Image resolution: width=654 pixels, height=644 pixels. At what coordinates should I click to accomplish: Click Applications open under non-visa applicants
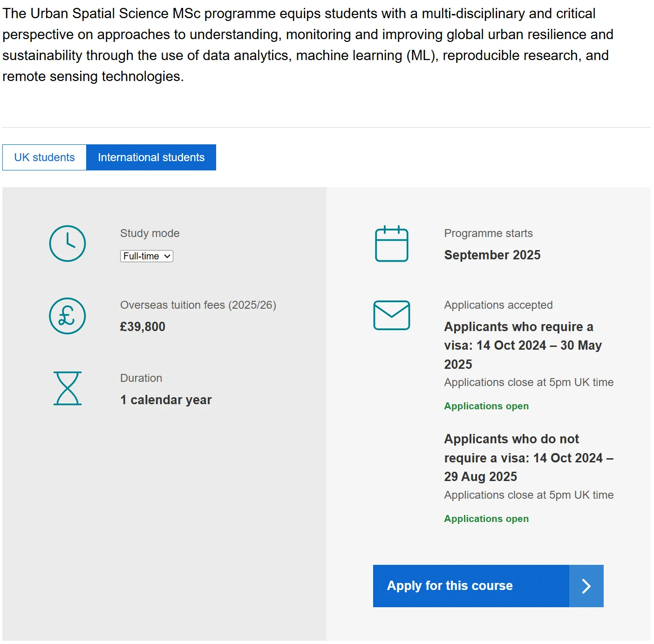[486, 519]
